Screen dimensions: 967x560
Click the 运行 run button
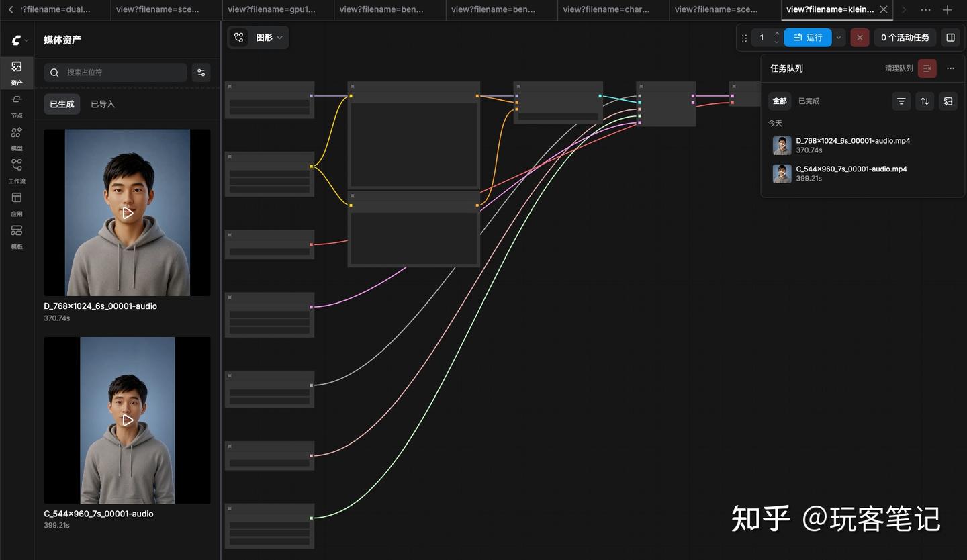pos(808,38)
